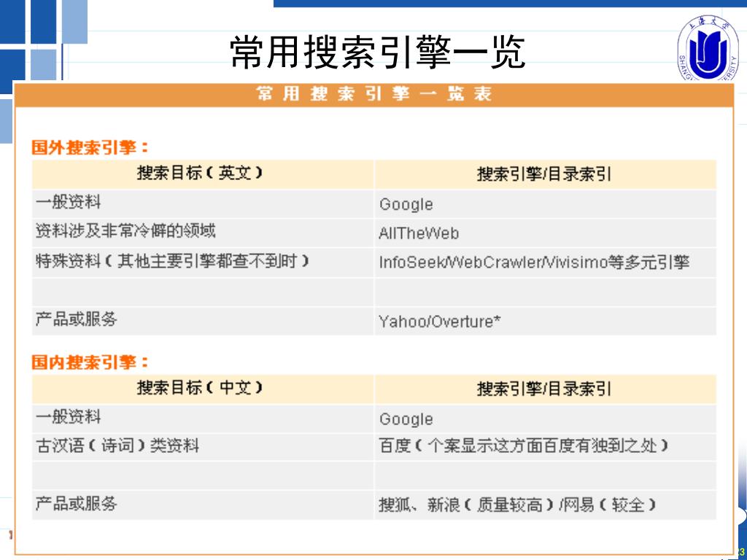This screenshot has height=560, width=747.
Task: Select the heading 国外搜索引擎：
Action: point(90,147)
